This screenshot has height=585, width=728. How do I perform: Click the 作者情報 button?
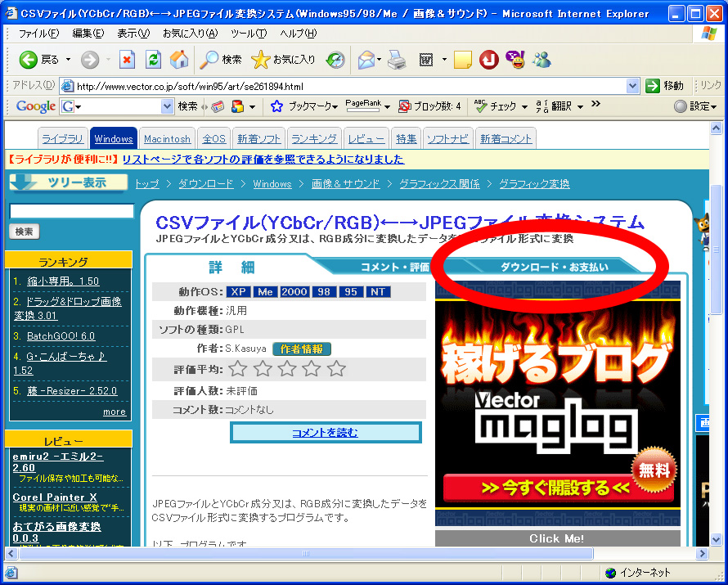302,349
